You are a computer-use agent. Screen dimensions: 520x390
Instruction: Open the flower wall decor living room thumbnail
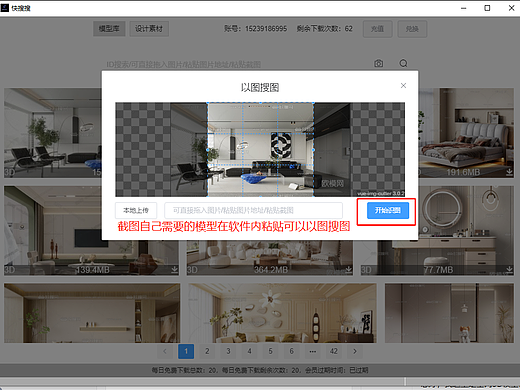tap(282, 313)
